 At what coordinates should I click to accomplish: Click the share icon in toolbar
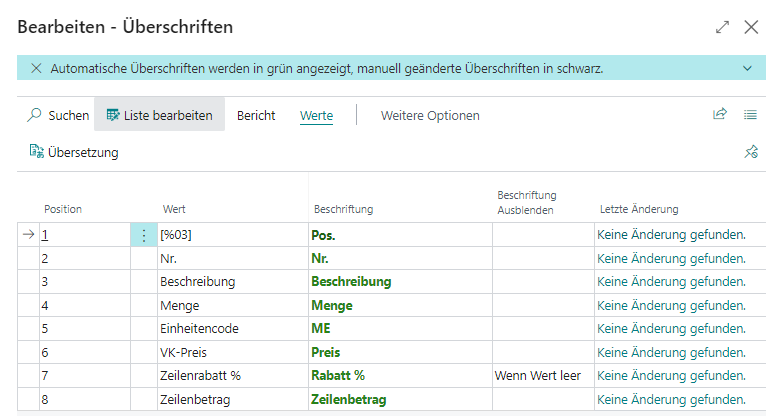719,115
